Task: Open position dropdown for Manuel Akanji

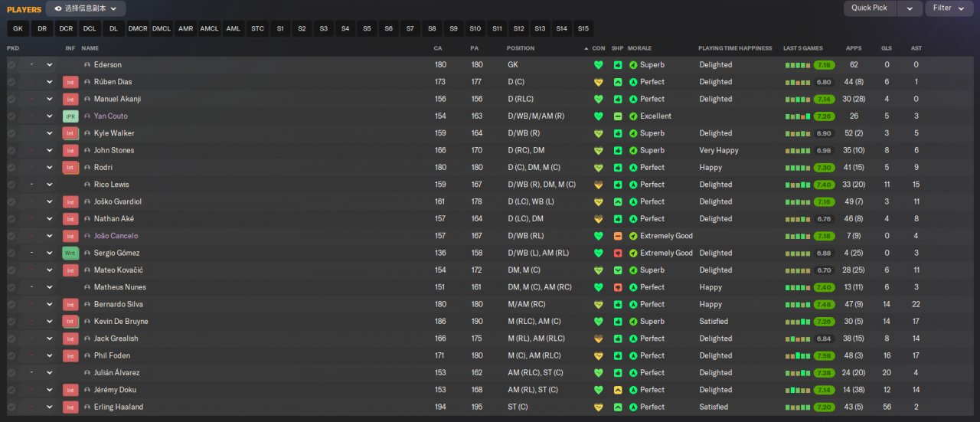Action: coord(50,100)
